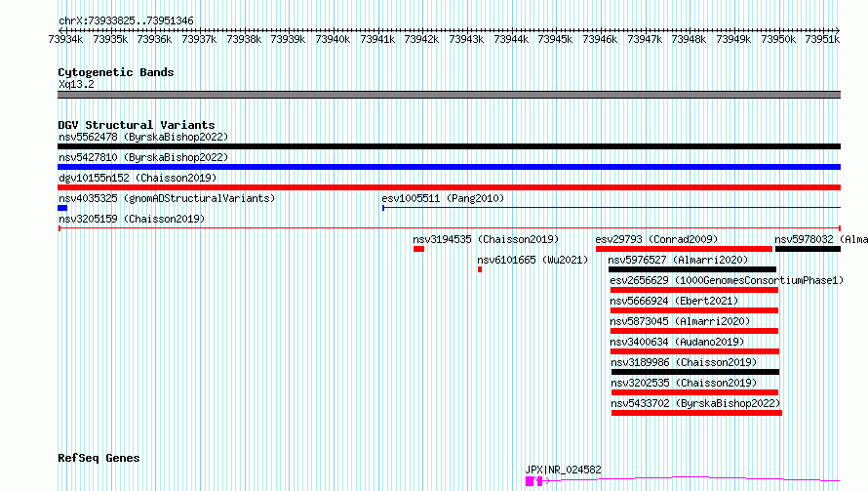Open the JPX|NR_024582 gene label
Viewport: 868px width, 491px height.
563,470
